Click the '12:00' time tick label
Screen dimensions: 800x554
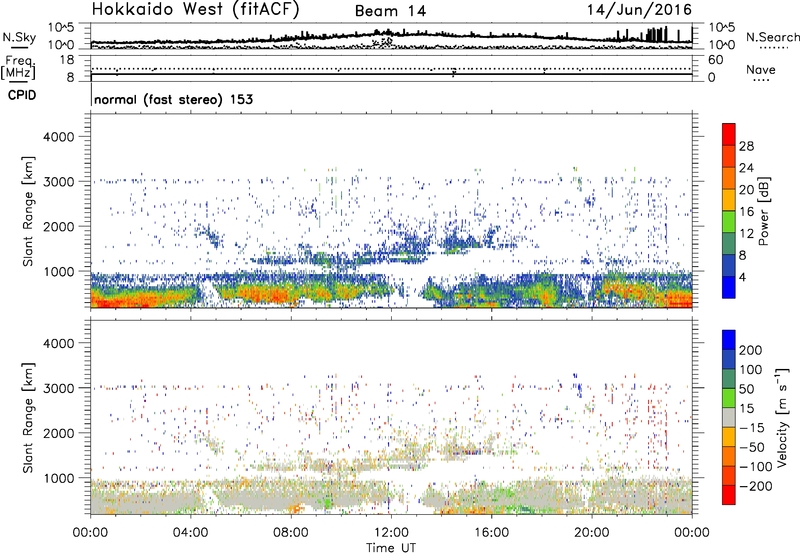(x=391, y=533)
